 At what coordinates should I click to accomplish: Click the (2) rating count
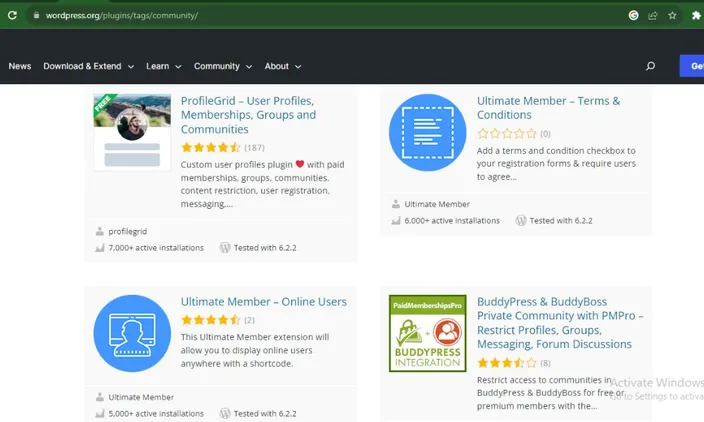click(249, 320)
